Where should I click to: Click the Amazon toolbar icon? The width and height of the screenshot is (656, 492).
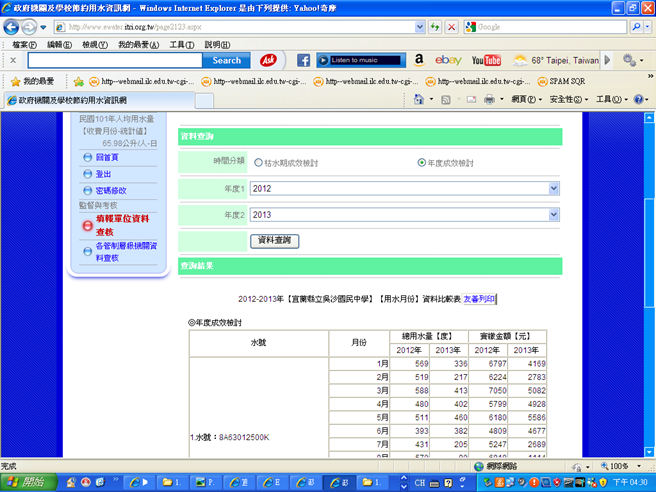tap(418, 60)
